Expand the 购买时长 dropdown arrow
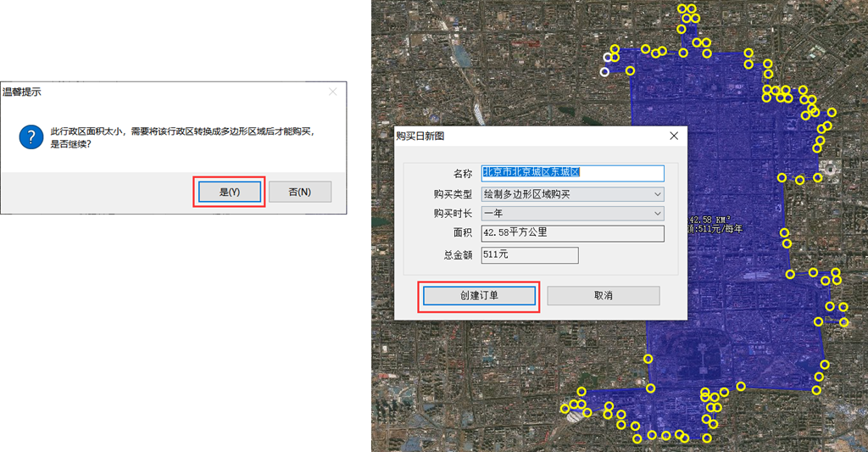The width and height of the screenshot is (868, 452). [x=657, y=213]
